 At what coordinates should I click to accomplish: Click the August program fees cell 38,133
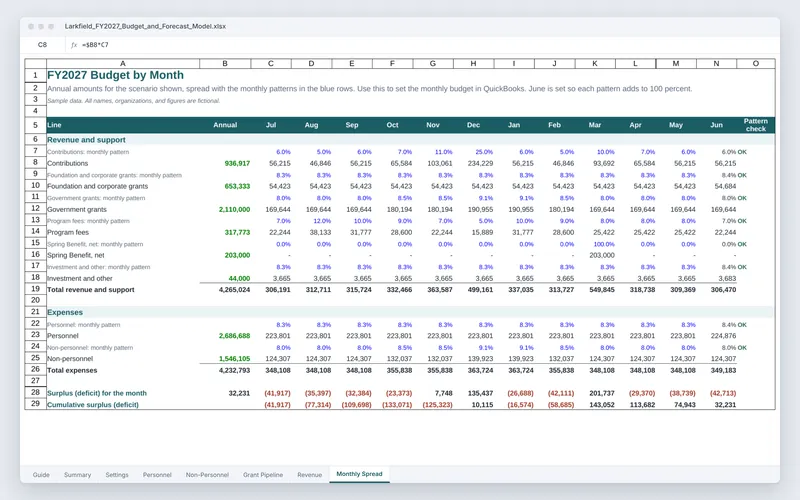(320, 232)
